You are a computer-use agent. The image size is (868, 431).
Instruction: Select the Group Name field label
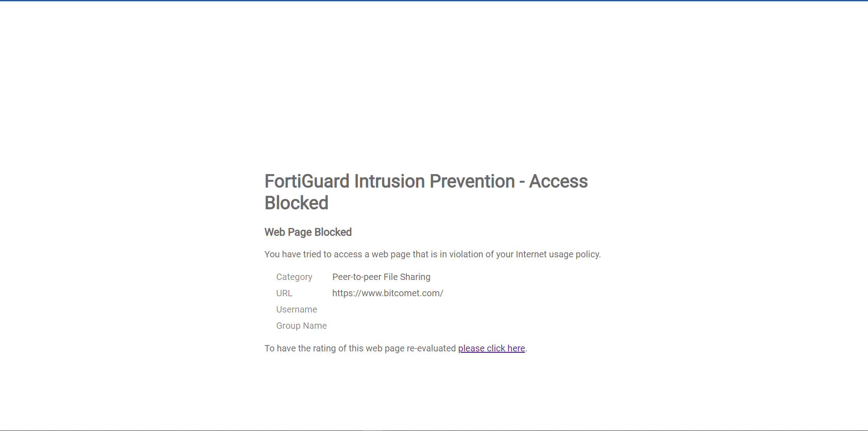pos(302,326)
